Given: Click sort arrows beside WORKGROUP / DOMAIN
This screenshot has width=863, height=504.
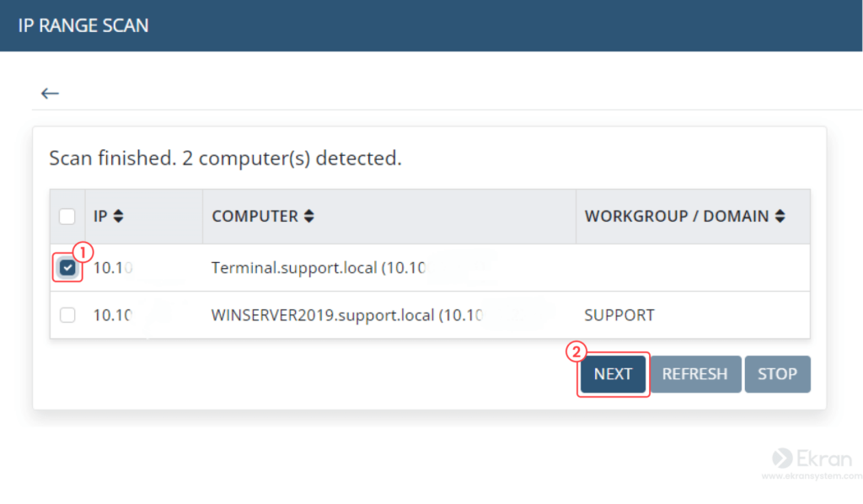Looking at the screenshot, I should (x=780, y=217).
